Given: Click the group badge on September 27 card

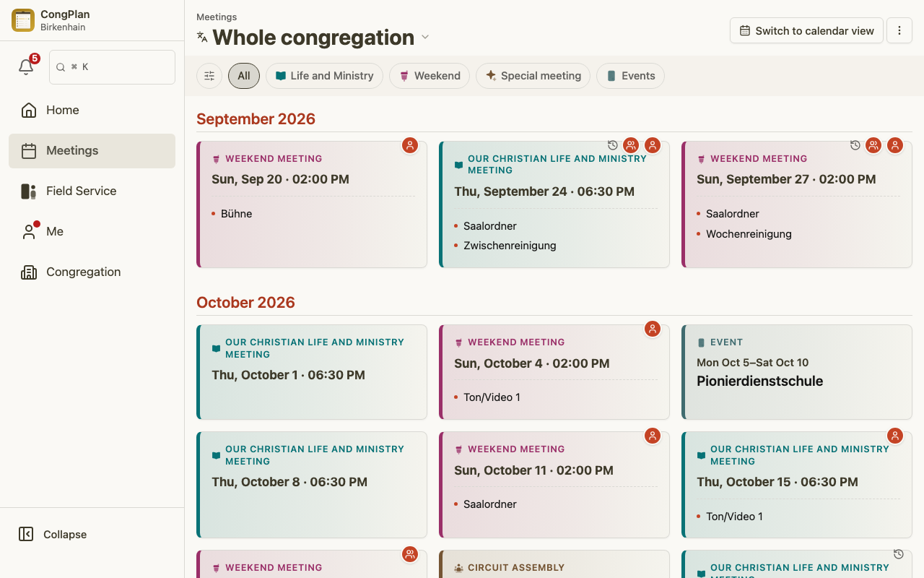Looking at the screenshot, I should click(x=873, y=145).
